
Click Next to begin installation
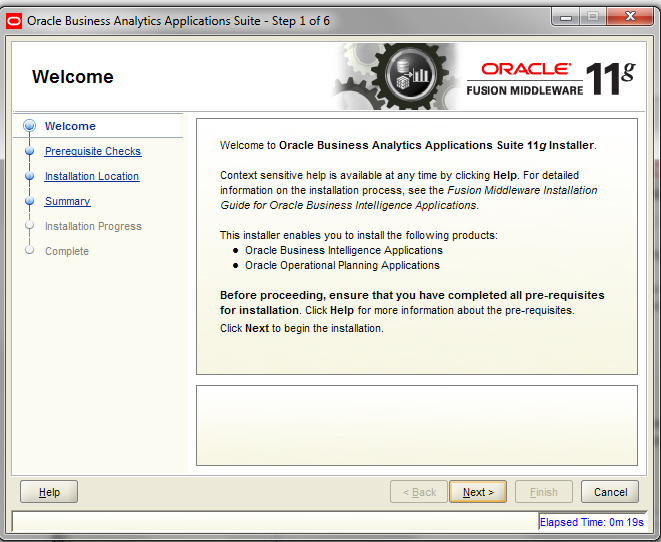(478, 492)
